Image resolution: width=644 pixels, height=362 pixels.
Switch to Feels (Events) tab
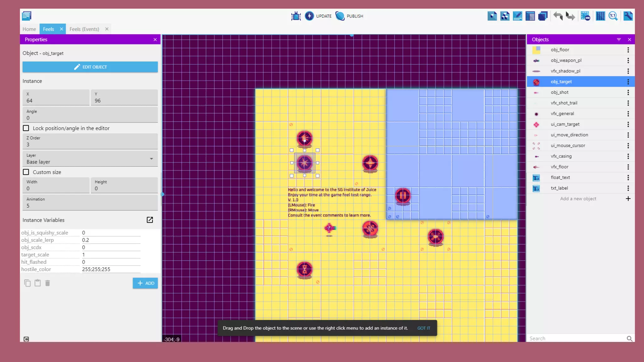[x=84, y=29]
